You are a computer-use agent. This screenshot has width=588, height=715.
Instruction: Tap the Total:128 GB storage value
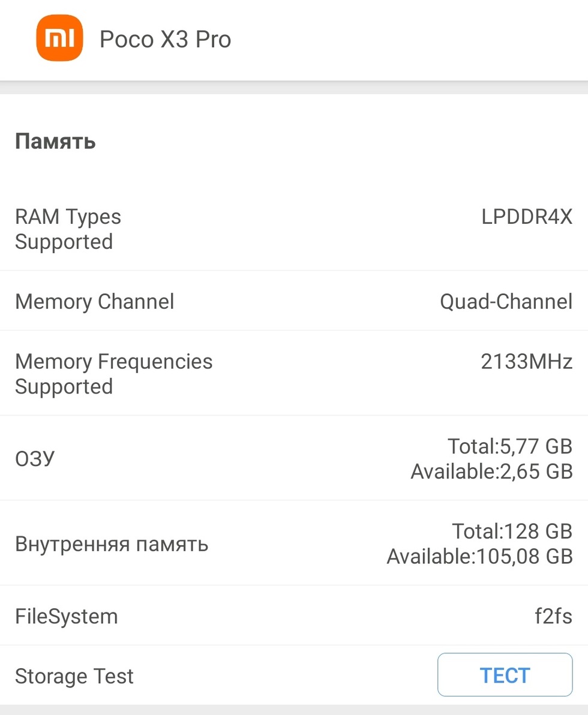tap(512, 531)
